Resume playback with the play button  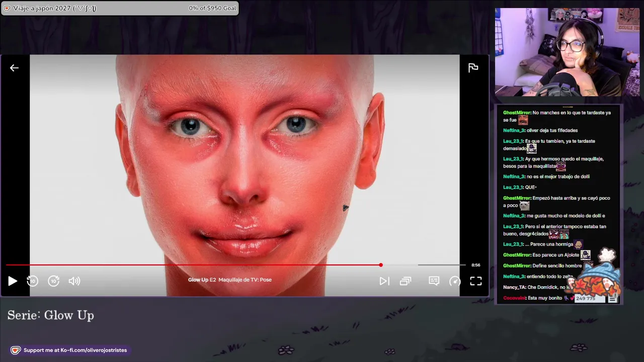(x=13, y=281)
